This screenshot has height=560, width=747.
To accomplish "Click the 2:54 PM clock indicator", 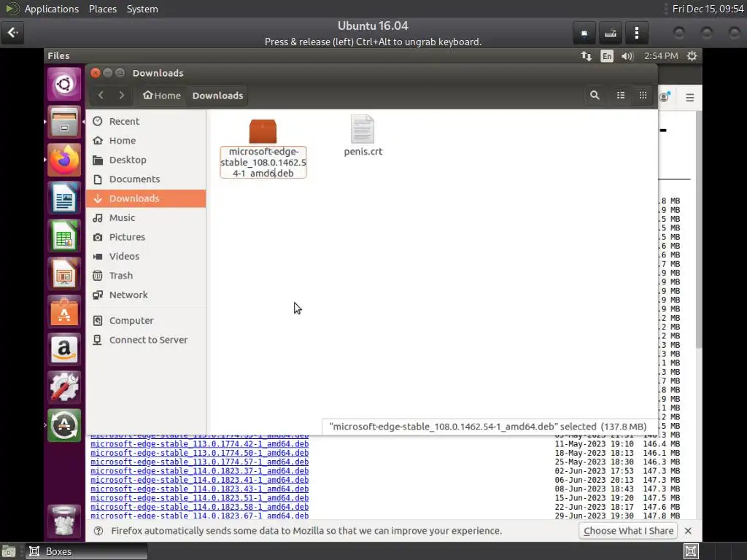I will pos(661,56).
